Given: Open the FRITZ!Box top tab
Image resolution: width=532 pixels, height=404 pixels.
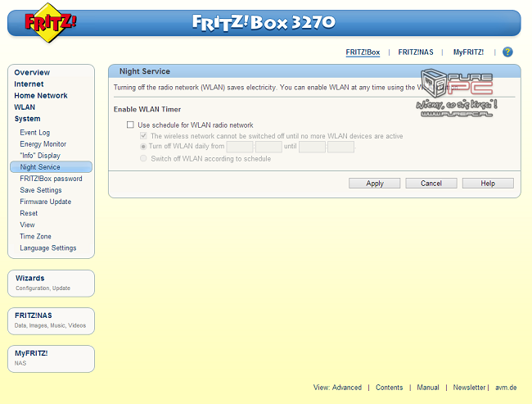Looking at the screenshot, I should [x=363, y=52].
